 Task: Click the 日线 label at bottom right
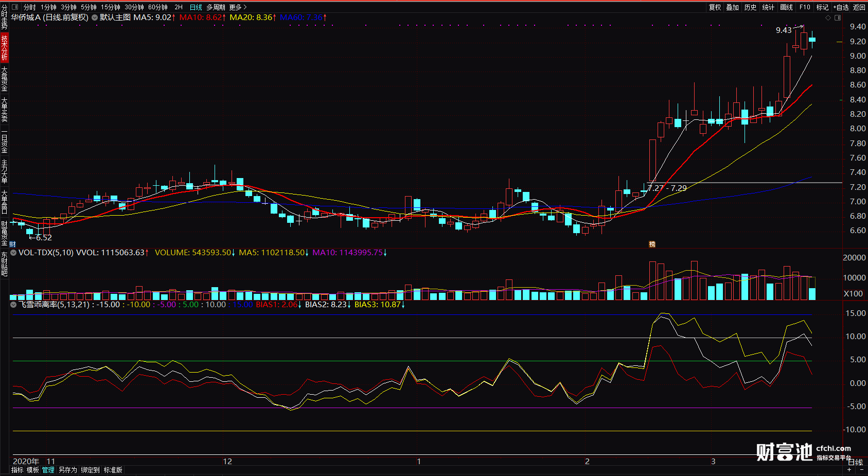pyautogui.click(x=855, y=462)
